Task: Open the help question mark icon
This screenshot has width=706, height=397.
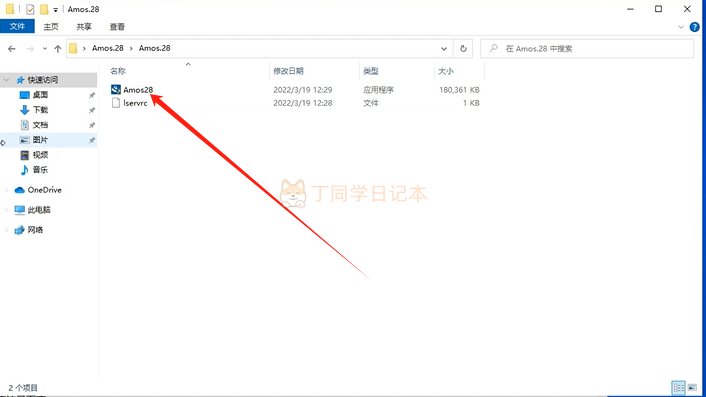Action: click(694, 27)
